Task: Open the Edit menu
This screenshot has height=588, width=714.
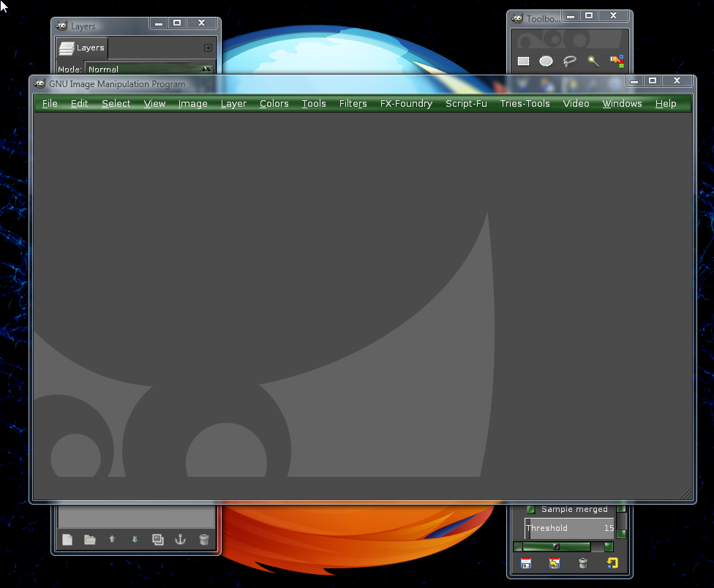Action: tap(79, 103)
